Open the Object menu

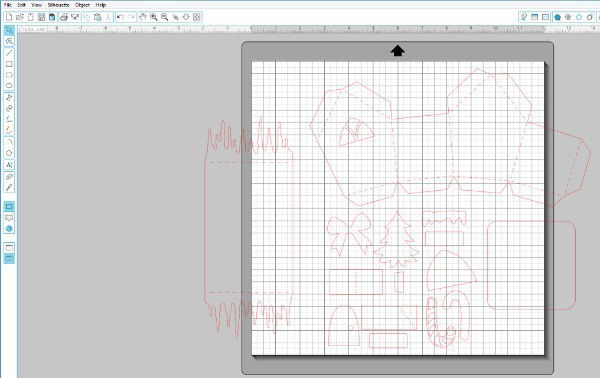tap(82, 5)
